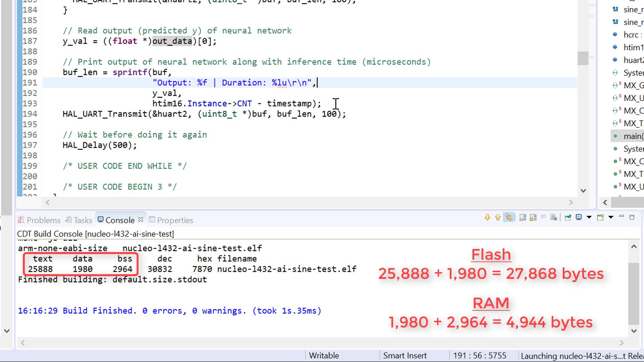Select the hcrc variable in the Outline
The height and width of the screenshot is (362, 644).
pyautogui.click(x=631, y=35)
